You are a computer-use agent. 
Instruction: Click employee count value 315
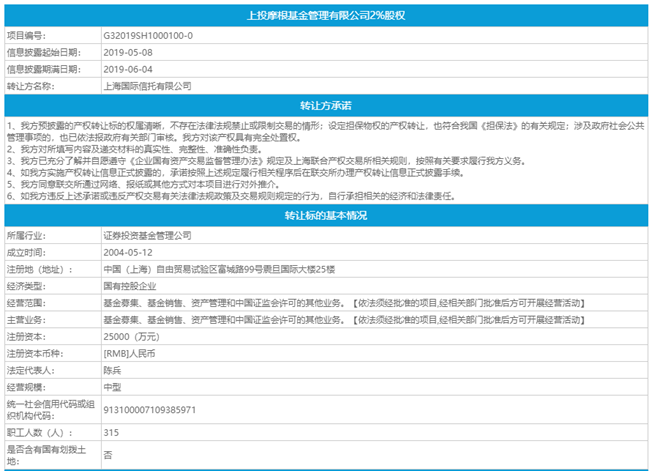(110, 432)
